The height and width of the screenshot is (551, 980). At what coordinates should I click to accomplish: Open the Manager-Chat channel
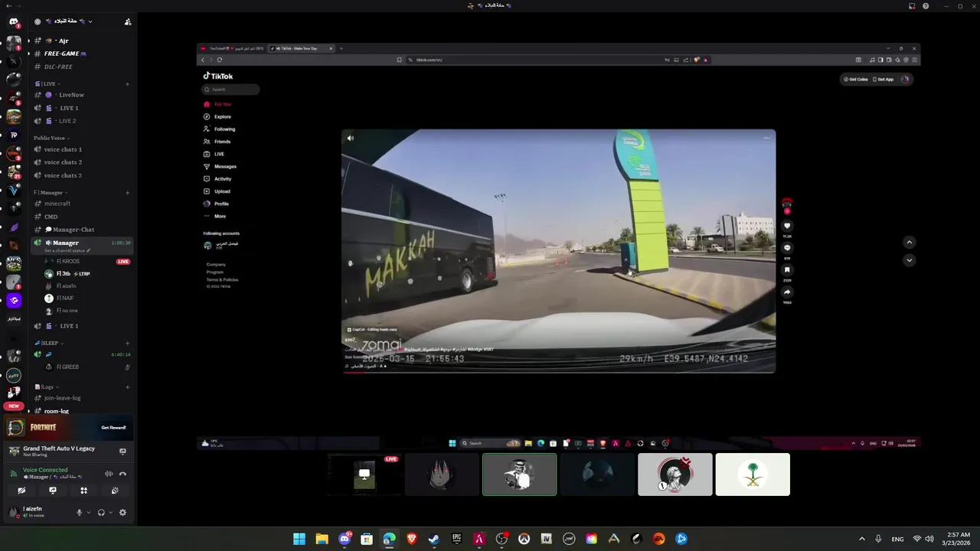[x=80, y=230]
